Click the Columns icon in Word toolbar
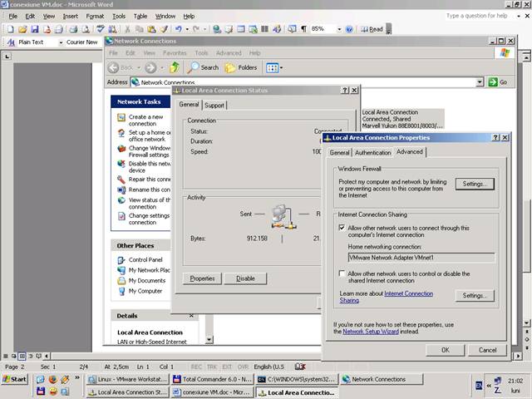Viewport: 532px width, 399px height. (x=264, y=29)
